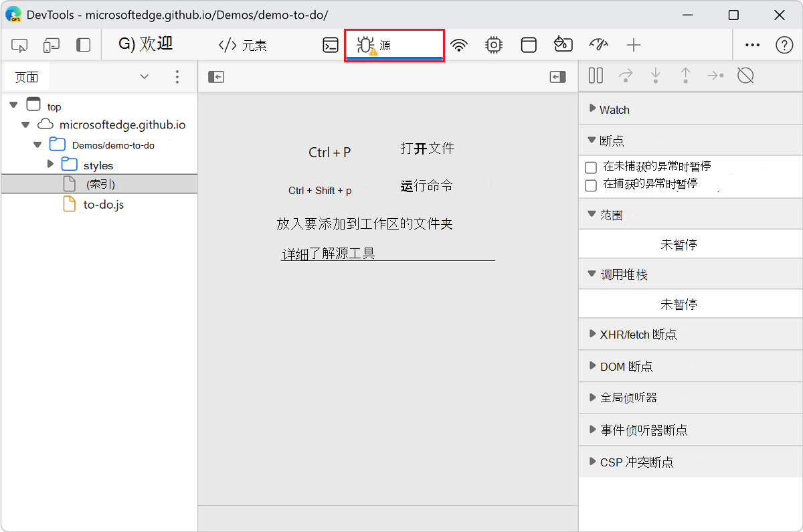This screenshot has height=532, width=803.
Task: Click the Step into next function call icon
Action: click(656, 76)
